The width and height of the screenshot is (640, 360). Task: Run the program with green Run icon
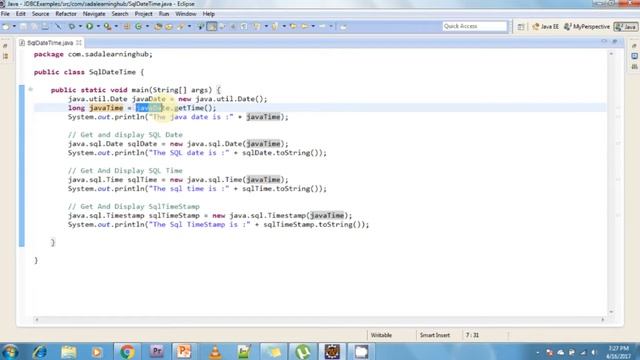pyautogui.click(x=89, y=27)
